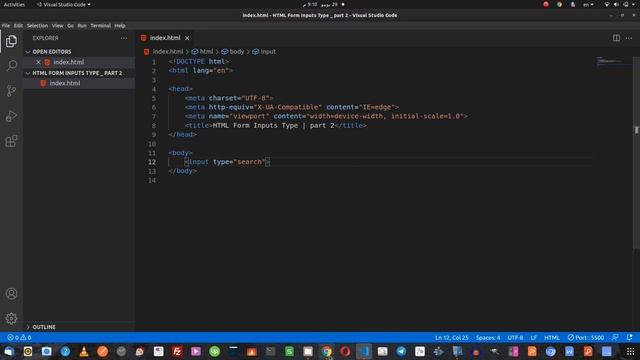Open Upwork app from the dock
This screenshot has width=640, height=360.
pyautogui.click(x=214, y=351)
